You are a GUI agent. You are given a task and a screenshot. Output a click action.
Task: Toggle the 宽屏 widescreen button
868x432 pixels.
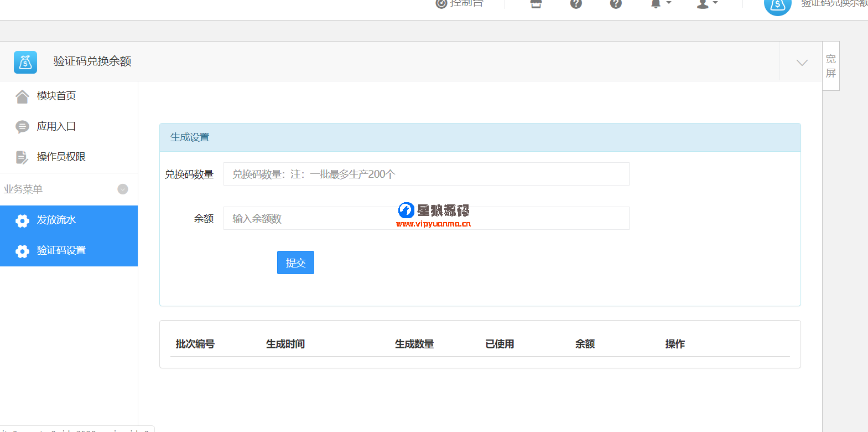coord(831,66)
